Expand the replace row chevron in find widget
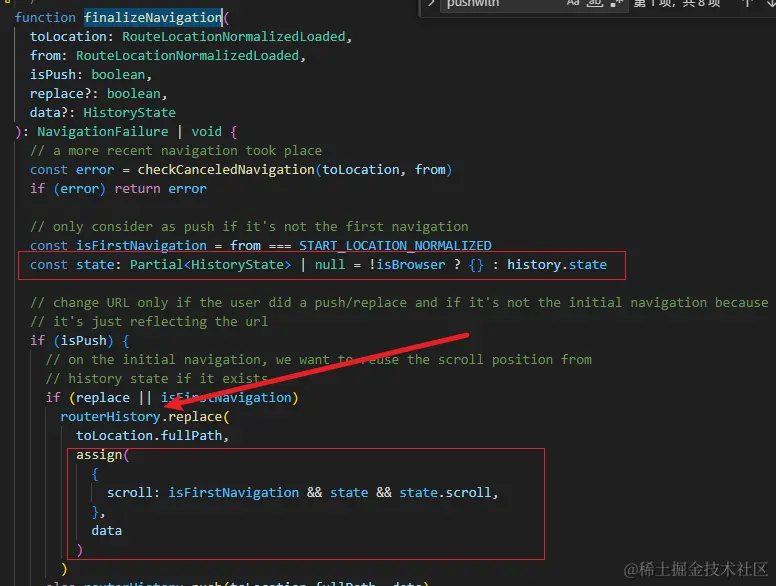Viewport: 776px width, 586px height. pyautogui.click(x=431, y=3)
